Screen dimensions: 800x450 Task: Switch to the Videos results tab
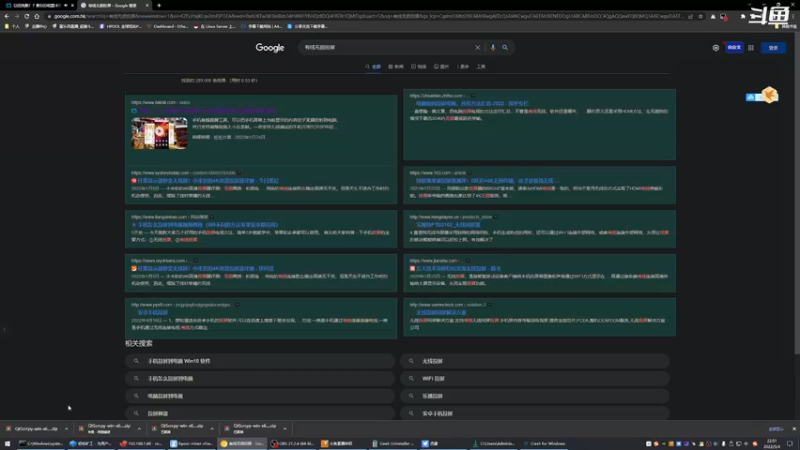point(418,67)
